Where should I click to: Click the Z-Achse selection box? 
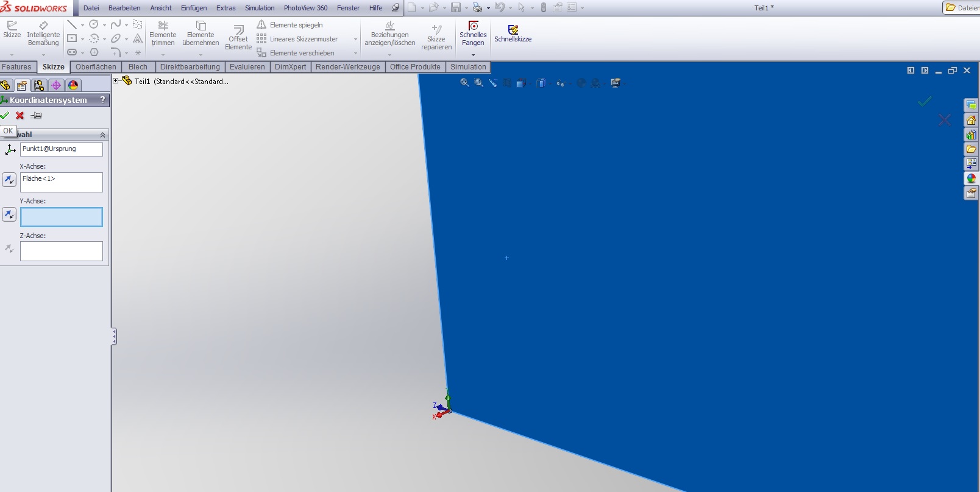click(x=62, y=251)
